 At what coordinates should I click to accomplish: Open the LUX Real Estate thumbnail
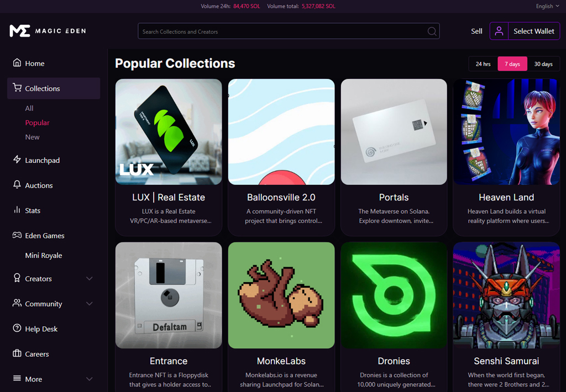(x=169, y=131)
